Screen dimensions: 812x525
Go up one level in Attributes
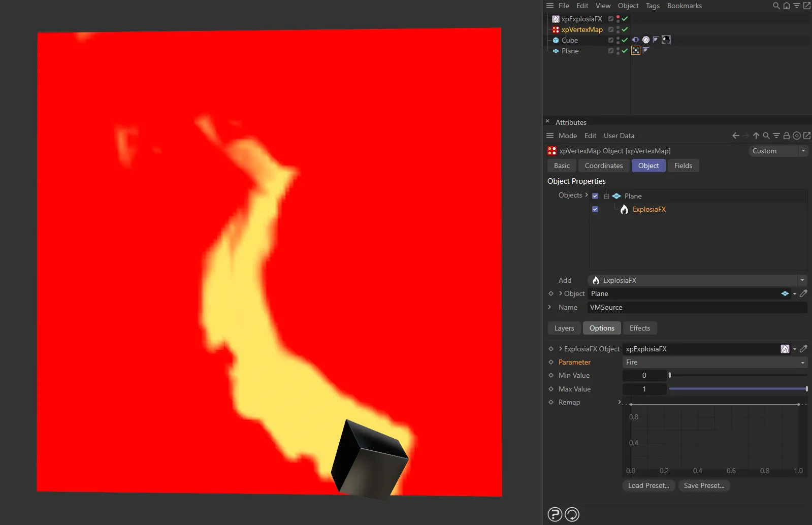pos(756,136)
